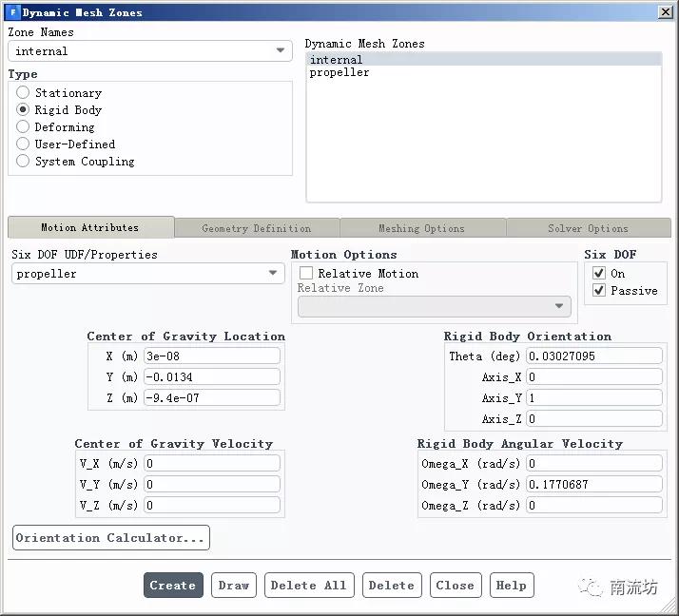Image resolution: width=679 pixels, height=616 pixels.
Task: Click the Close button at bottom
Action: pos(456,585)
